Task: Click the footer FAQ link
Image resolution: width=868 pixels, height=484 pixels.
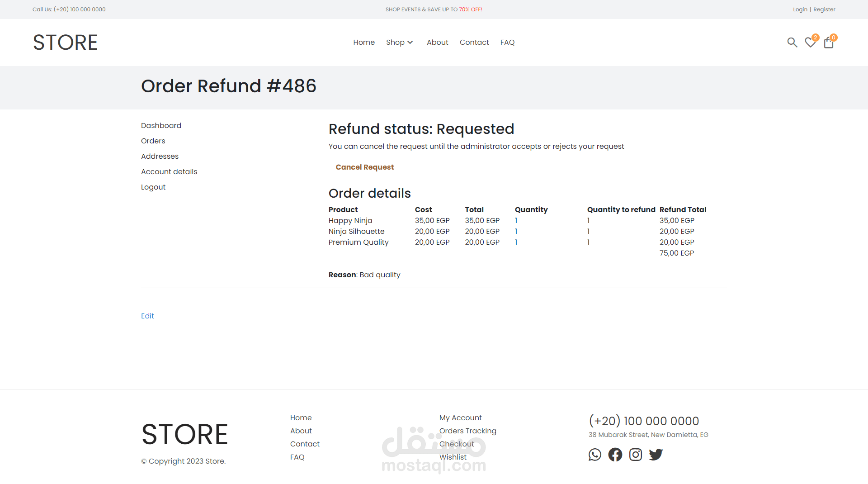Action: 297,457
